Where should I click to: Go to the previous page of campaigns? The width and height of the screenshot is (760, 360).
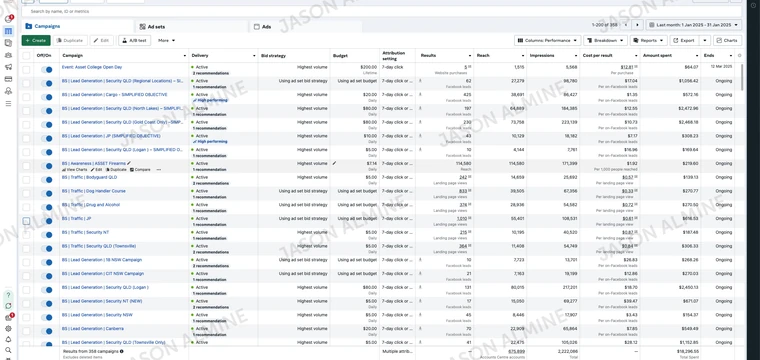[x=626, y=25]
